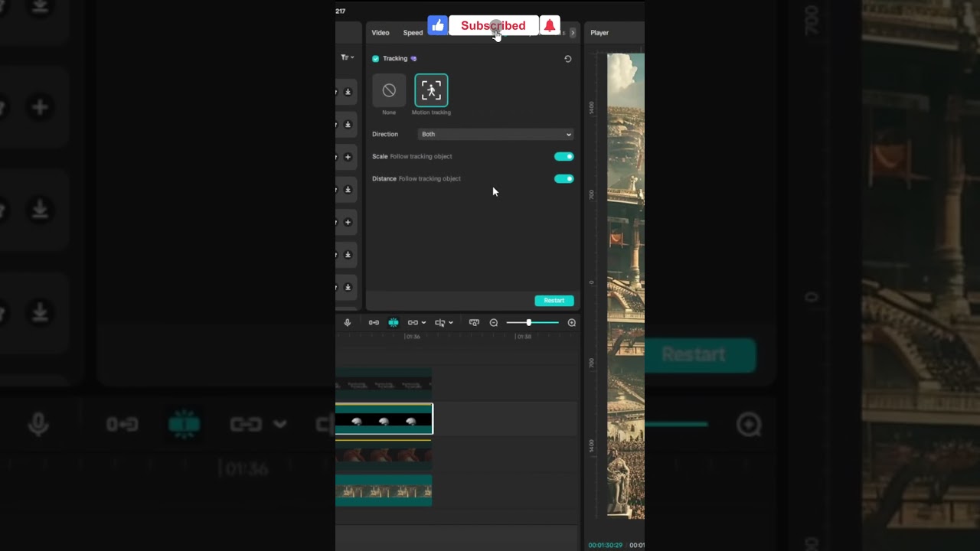Select the topmost dark text clip on timeline
Image resolution: width=980 pixels, height=551 pixels.
tap(384, 383)
